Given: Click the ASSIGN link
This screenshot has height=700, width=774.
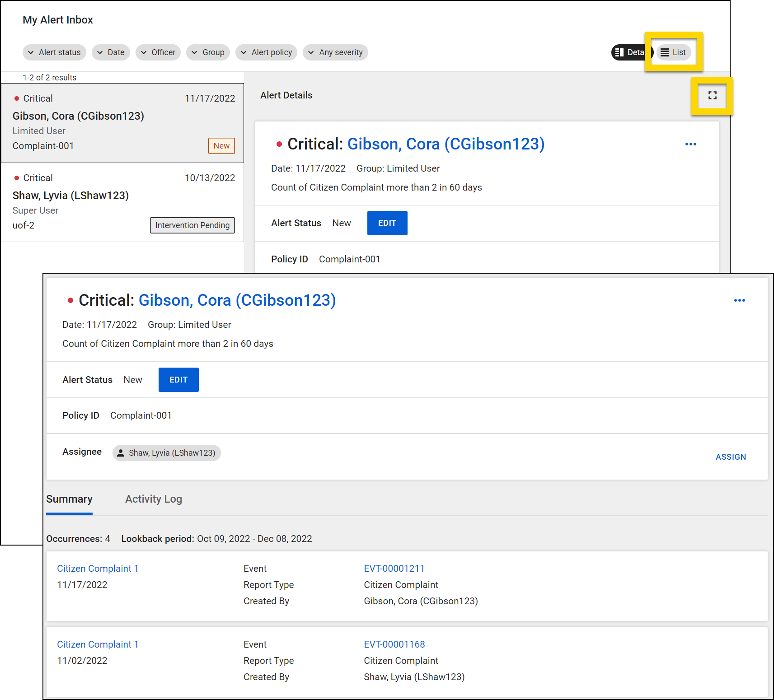Looking at the screenshot, I should 731,457.
